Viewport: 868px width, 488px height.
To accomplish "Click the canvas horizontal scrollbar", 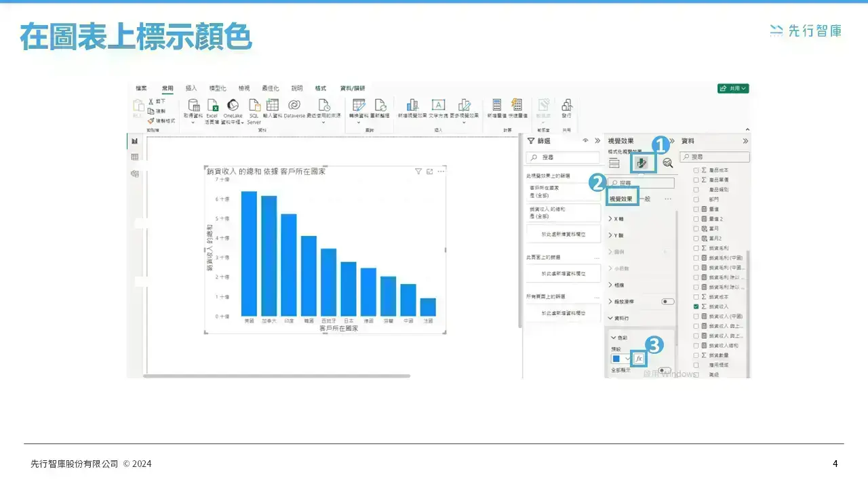I will pos(277,375).
